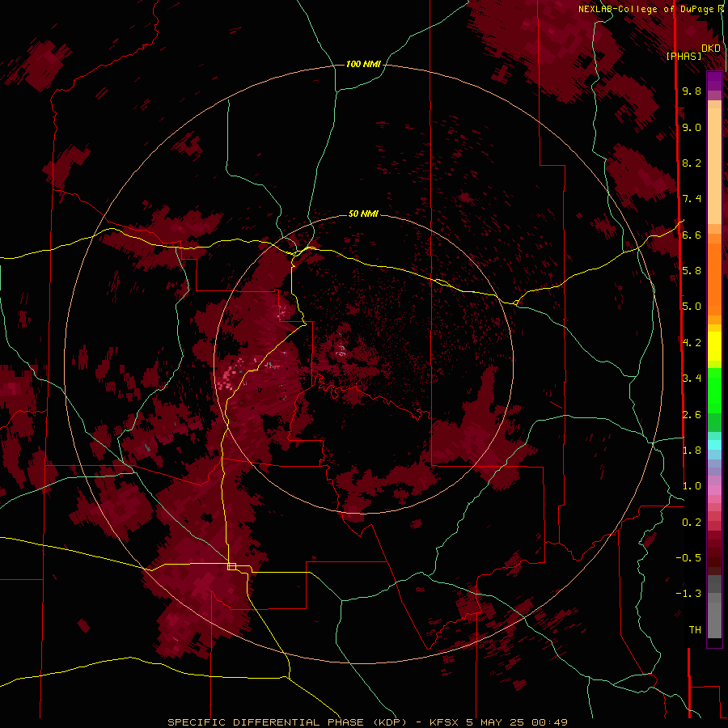Click the 2.6 value on color scale
728x728 pixels.
[692, 415]
